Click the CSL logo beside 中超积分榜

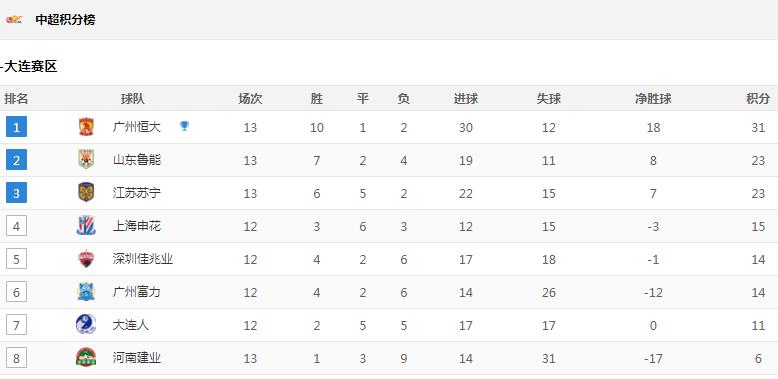coord(14,20)
